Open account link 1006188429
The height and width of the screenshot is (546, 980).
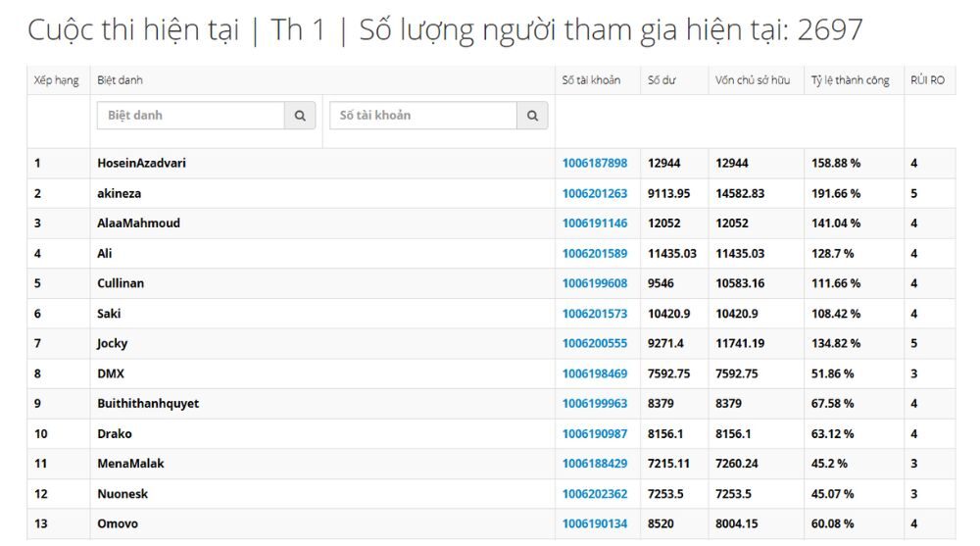click(x=595, y=464)
